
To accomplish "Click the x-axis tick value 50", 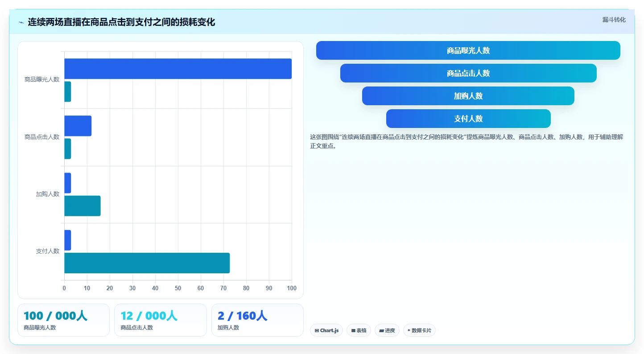I will [178, 288].
